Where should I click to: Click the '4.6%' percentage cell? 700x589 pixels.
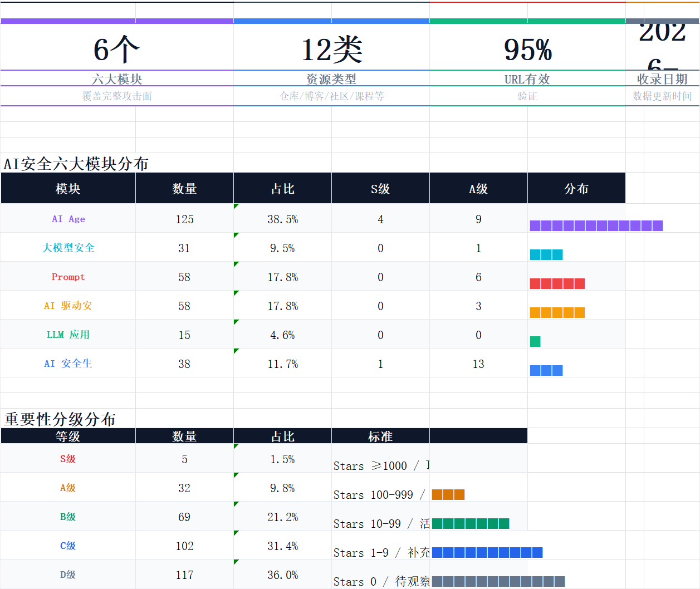(x=282, y=335)
